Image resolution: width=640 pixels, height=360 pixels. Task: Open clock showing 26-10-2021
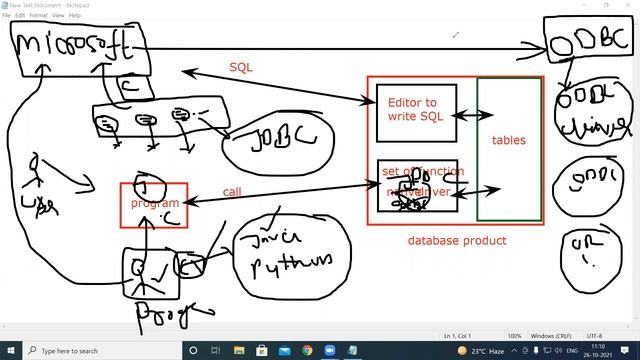tap(598, 351)
